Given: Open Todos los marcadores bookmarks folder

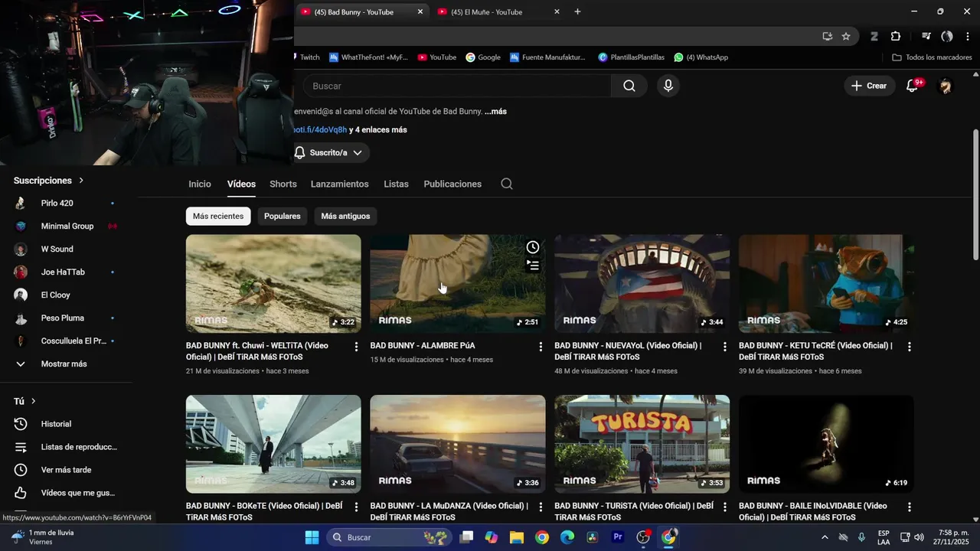Looking at the screenshot, I should pos(932,57).
